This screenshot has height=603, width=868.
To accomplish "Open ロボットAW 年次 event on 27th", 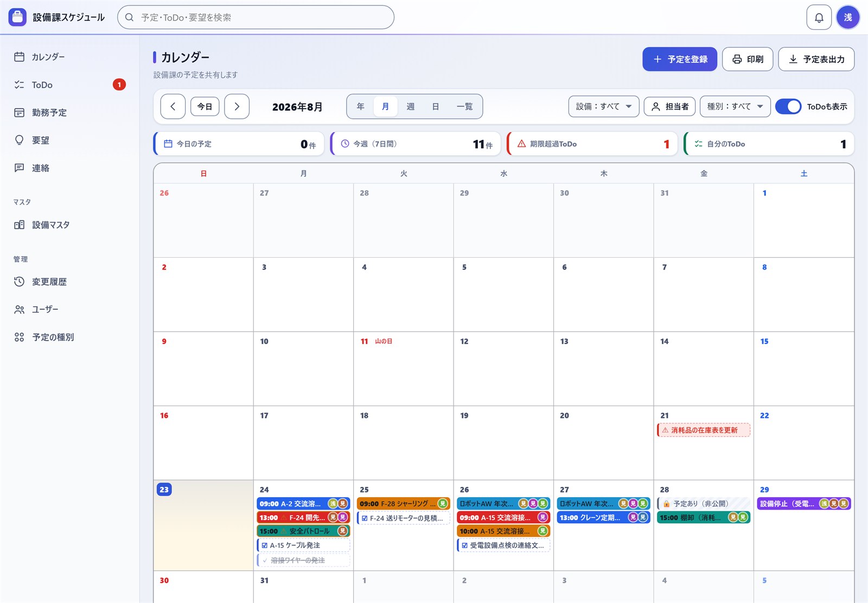I will pos(603,504).
